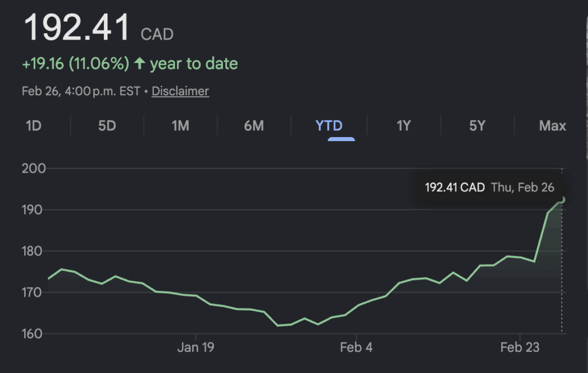
Task: Switch to the 1D time range tab
Action: click(x=34, y=126)
